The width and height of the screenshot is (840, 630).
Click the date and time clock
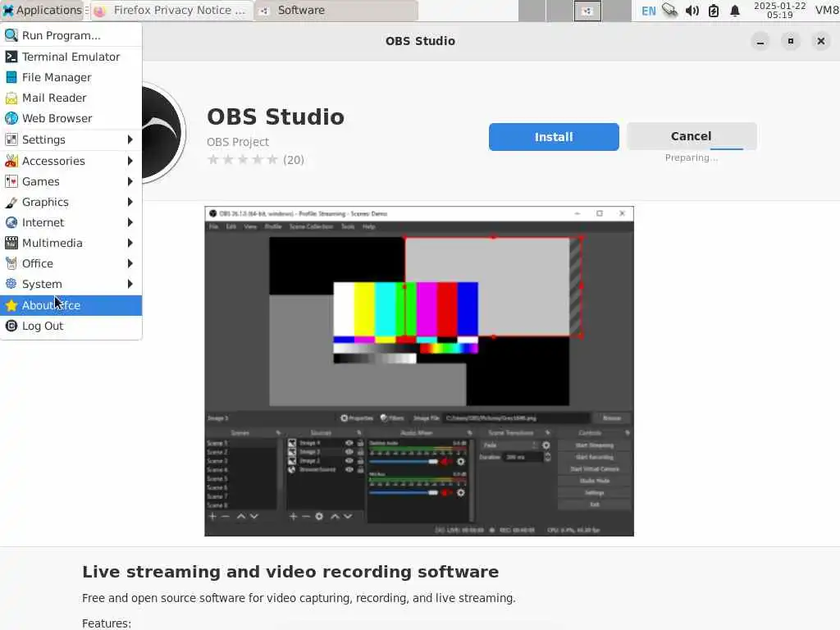click(x=779, y=10)
